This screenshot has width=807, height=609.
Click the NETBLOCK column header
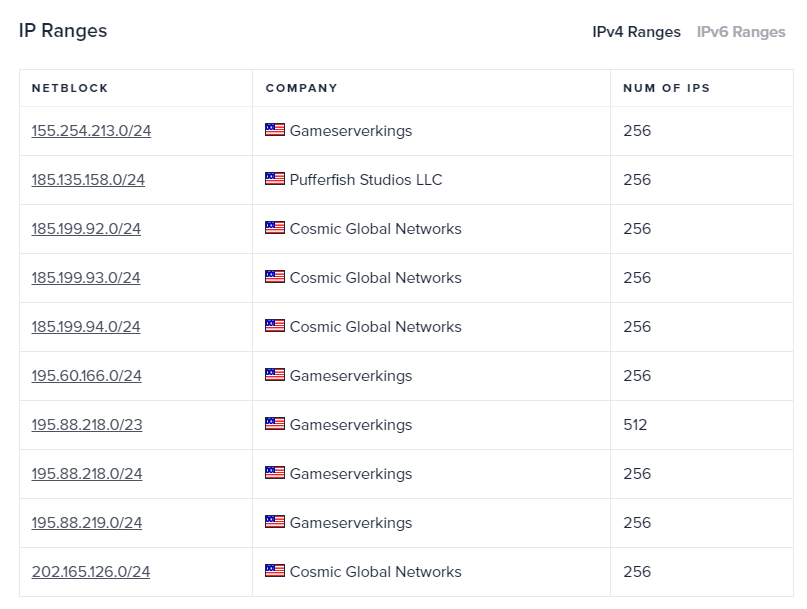pos(70,88)
